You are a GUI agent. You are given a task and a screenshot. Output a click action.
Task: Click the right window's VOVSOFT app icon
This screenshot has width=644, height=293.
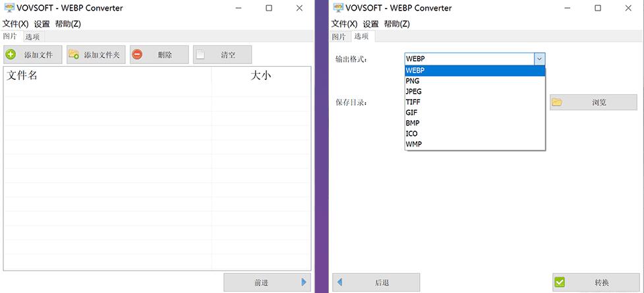(x=338, y=7)
